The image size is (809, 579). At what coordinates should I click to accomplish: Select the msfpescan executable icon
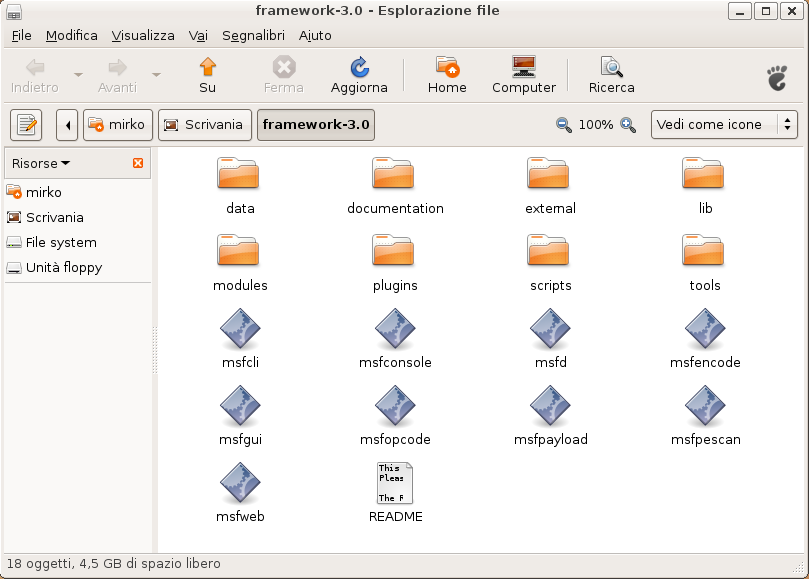[x=705, y=406]
